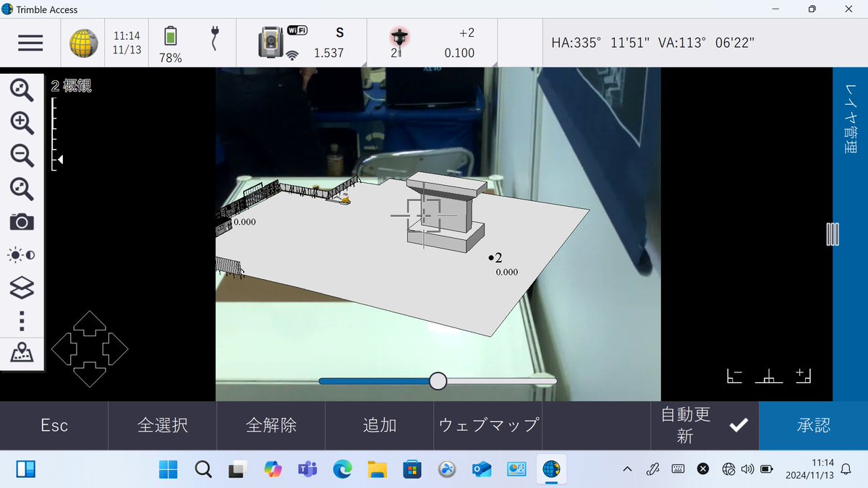Open Outlook from taskbar
868x488 pixels.
coord(481,469)
